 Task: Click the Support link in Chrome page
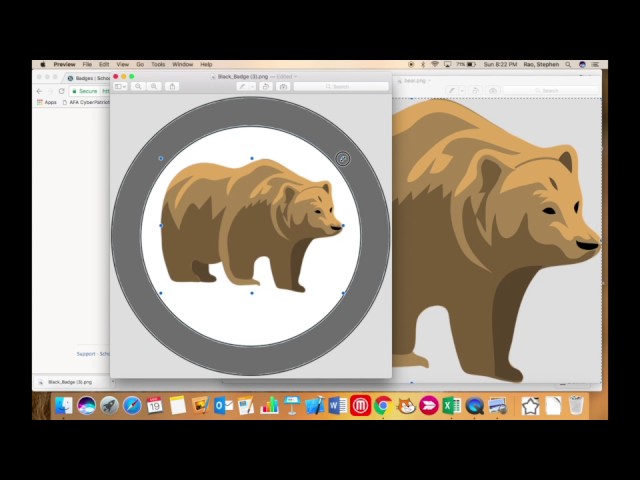[86, 354]
